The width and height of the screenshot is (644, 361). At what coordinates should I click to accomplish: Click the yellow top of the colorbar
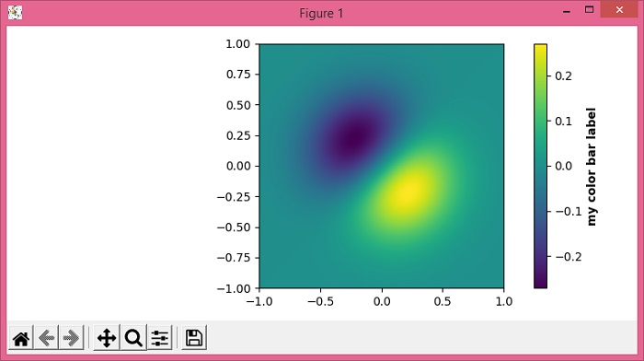tap(540, 50)
